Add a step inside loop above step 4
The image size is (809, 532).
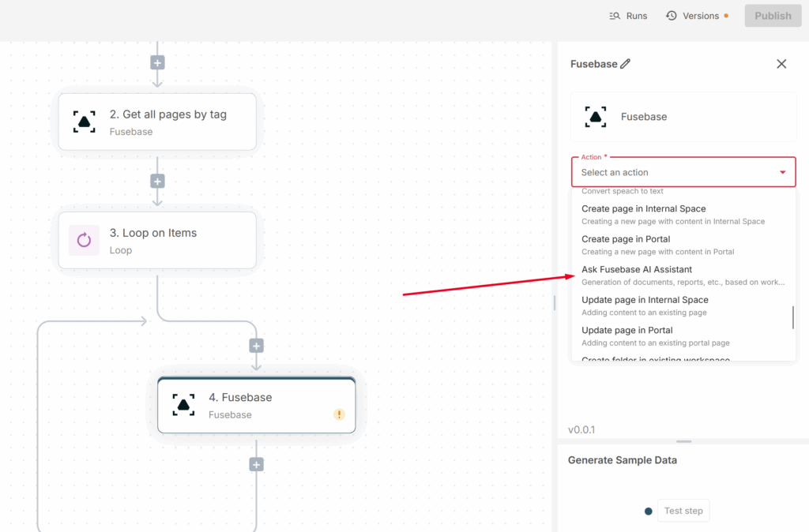256,346
